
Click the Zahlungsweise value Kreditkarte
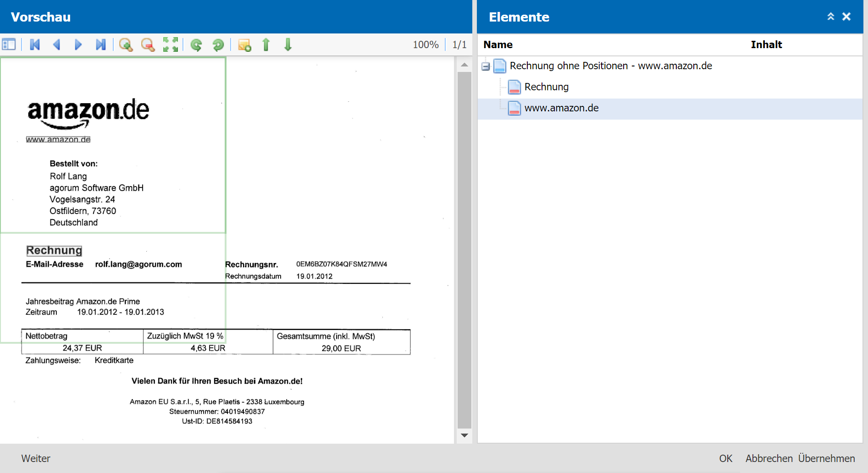pyautogui.click(x=114, y=360)
